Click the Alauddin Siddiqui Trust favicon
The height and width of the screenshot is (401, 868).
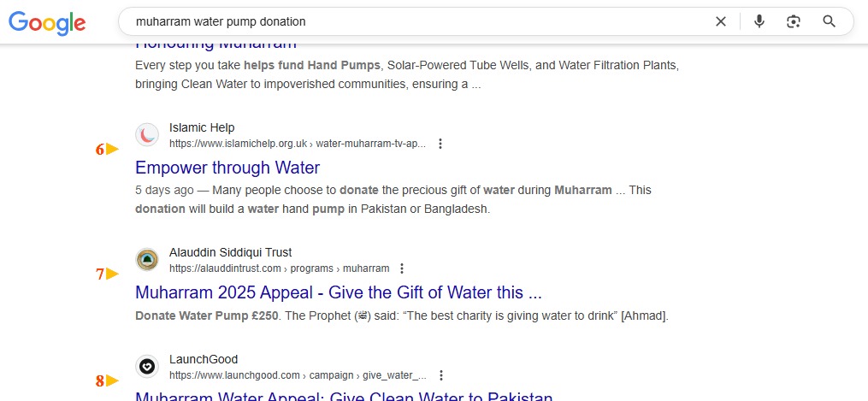pyautogui.click(x=147, y=260)
